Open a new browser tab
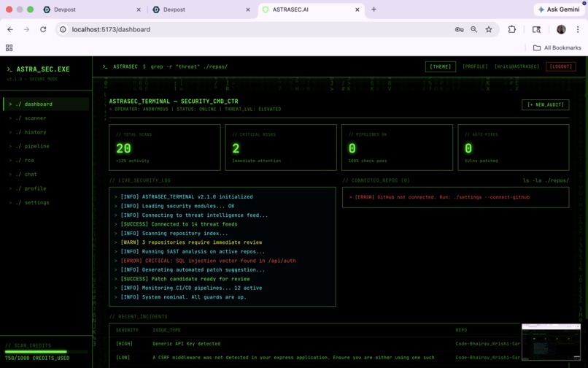 pos(374,9)
